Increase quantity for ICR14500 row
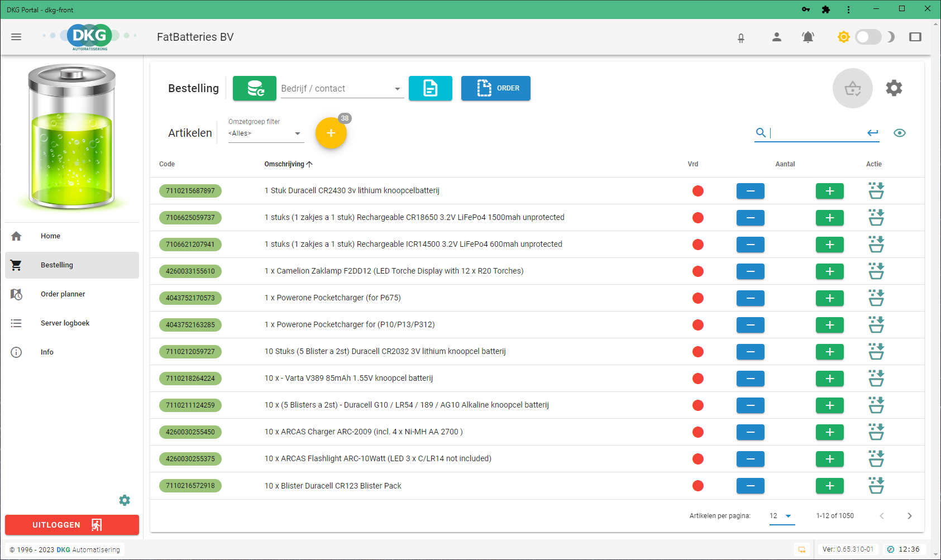The height and width of the screenshot is (560, 941). [830, 245]
